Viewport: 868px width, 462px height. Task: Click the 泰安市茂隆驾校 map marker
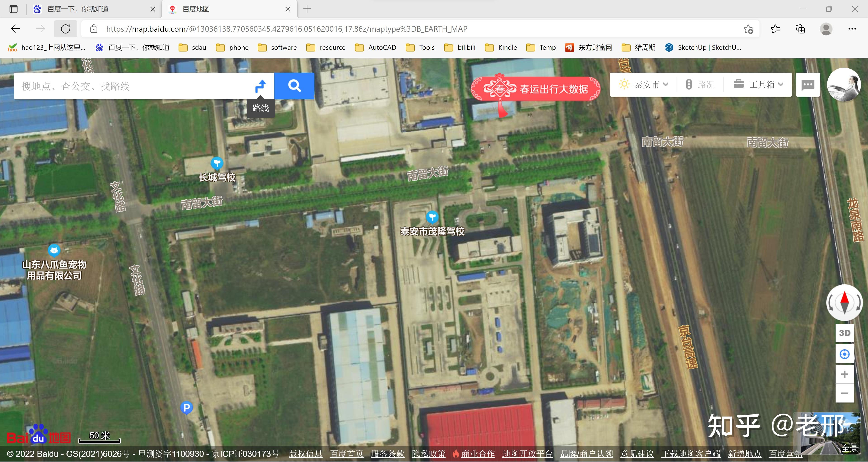pyautogui.click(x=432, y=217)
